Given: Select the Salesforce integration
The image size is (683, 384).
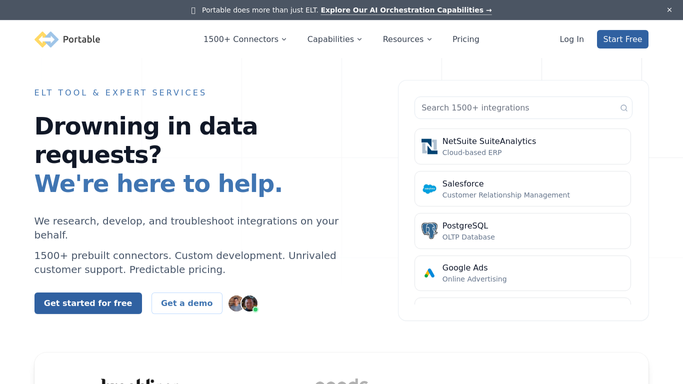Looking at the screenshot, I should click(x=522, y=189).
